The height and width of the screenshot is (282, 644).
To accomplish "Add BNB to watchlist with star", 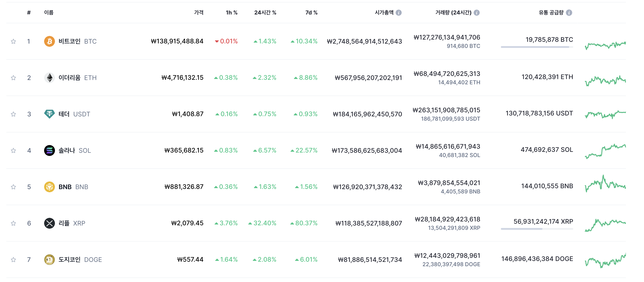I will pyautogui.click(x=14, y=187).
